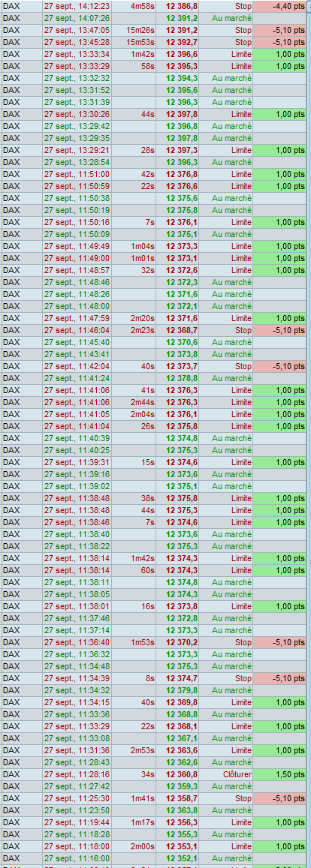
Task: Click Stop in the 11:42:04 row
Action: pyautogui.click(x=243, y=366)
